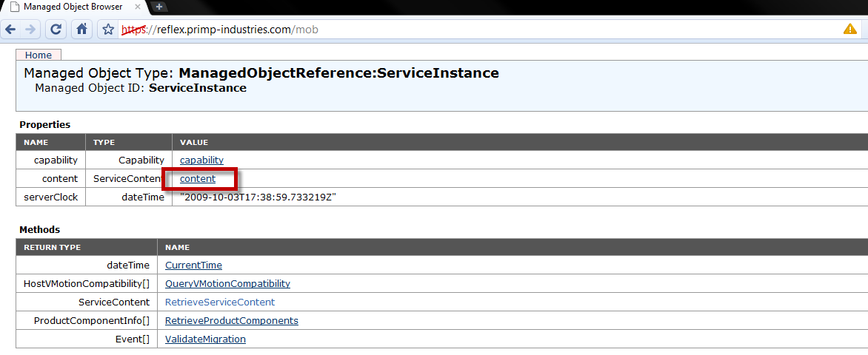Open a new tab with the plus button
The height and width of the screenshot is (355, 868).
point(159,7)
